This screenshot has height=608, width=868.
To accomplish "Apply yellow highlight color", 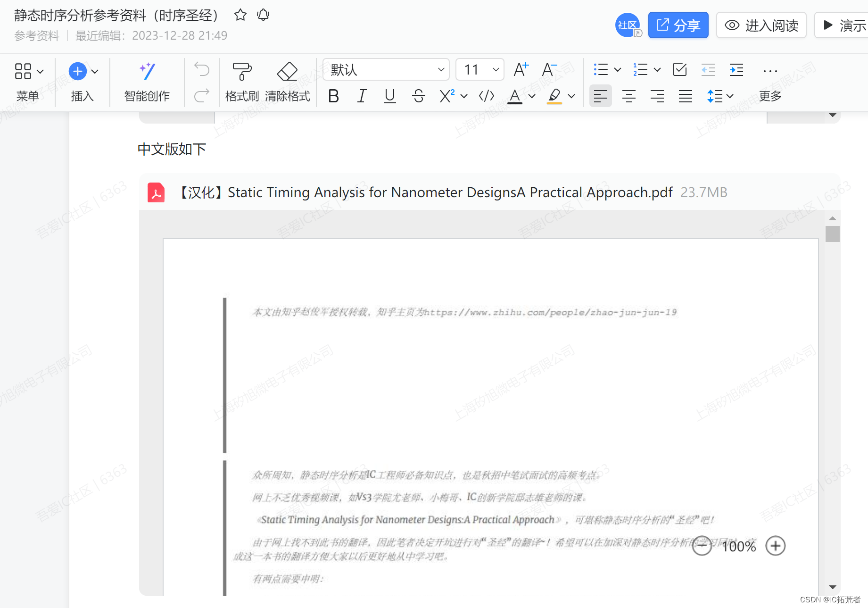I will [x=554, y=96].
